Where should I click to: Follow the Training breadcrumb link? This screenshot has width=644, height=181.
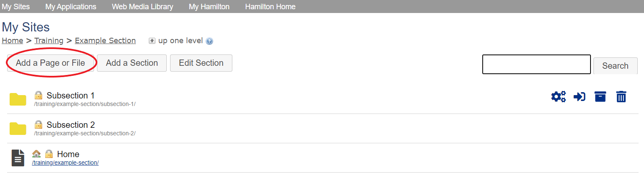(49, 41)
